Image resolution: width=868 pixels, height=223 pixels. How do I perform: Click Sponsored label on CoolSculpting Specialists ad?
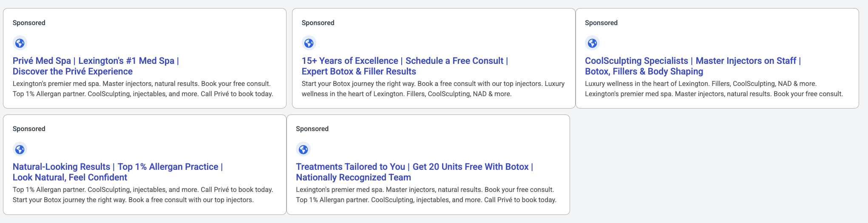point(601,23)
